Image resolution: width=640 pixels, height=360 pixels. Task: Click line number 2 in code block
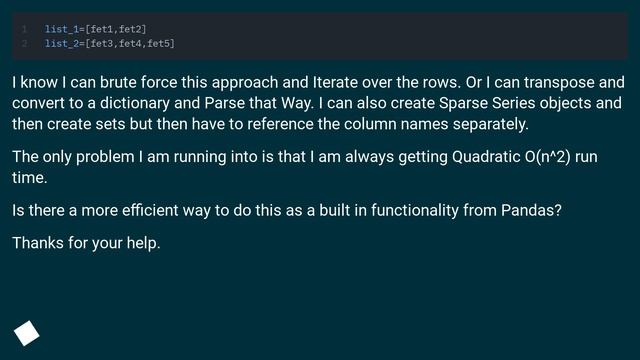[24, 43]
